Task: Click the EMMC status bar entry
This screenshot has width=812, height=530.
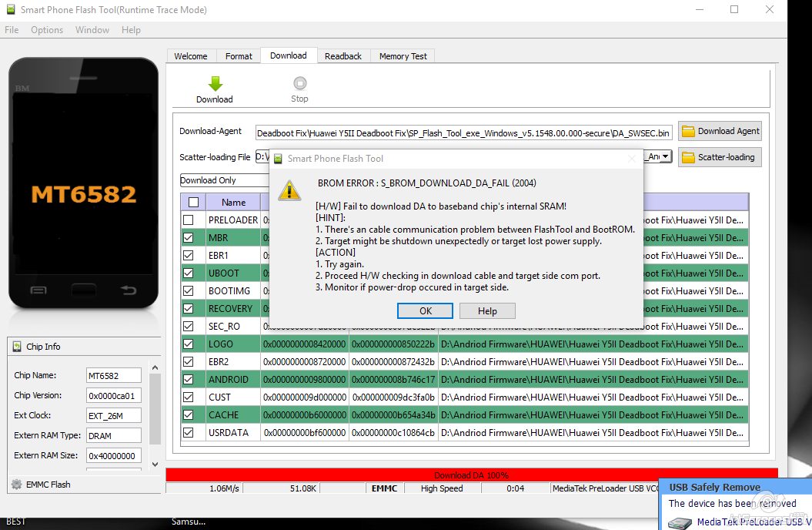Action: pos(385,488)
